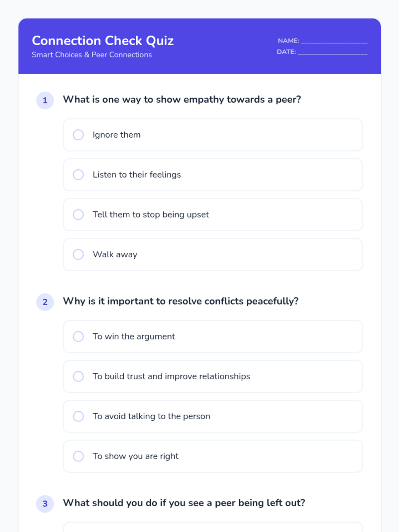Screen dimensions: 399x532
Task: Click the question 1 number badge
Action: 45,100
